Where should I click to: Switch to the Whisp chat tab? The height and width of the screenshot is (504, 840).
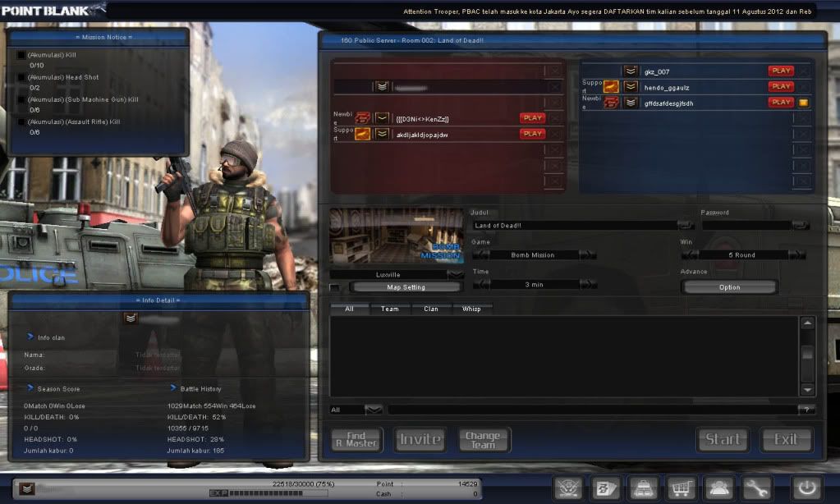pyautogui.click(x=471, y=309)
